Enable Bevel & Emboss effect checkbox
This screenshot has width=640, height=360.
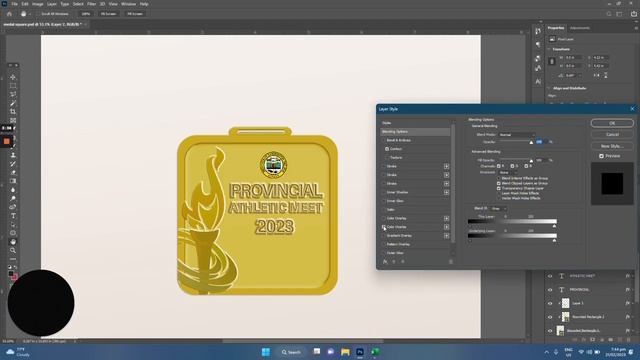tap(384, 140)
